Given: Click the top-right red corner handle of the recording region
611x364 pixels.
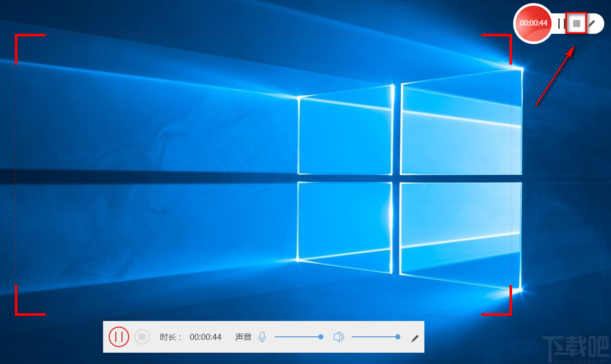Looking at the screenshot, I should 497,49.
